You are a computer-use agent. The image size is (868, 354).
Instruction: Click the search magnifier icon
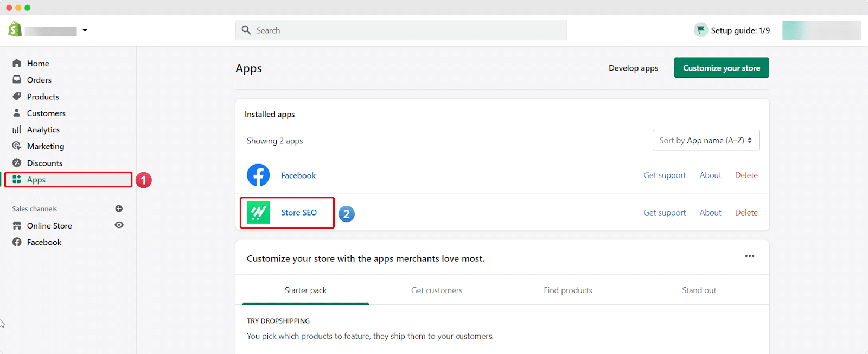(x=246, y=30)
